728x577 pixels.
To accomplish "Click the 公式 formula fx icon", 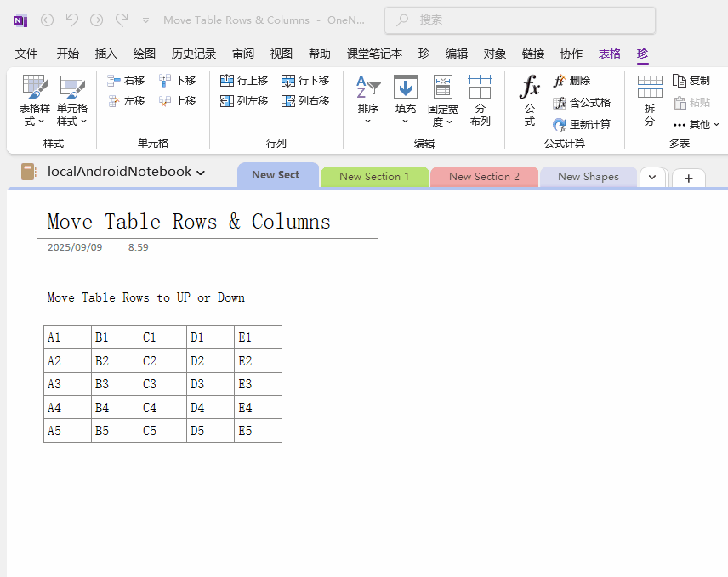I will pos(530,87).
